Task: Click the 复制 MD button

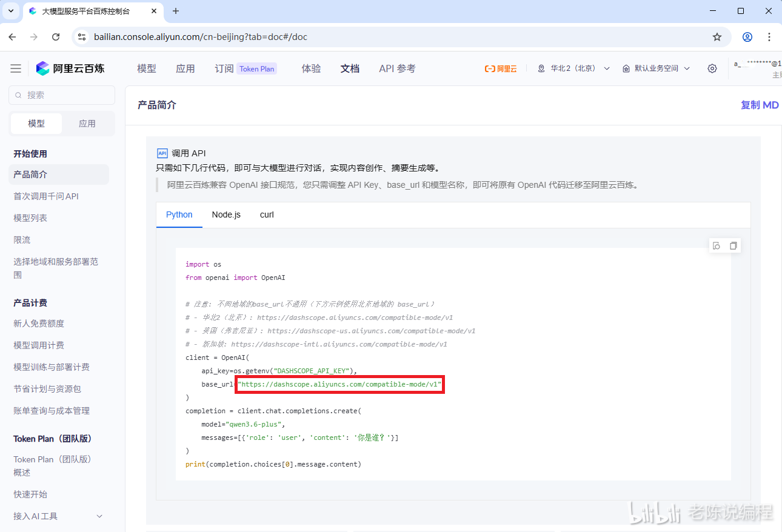Action: (760, 105)
